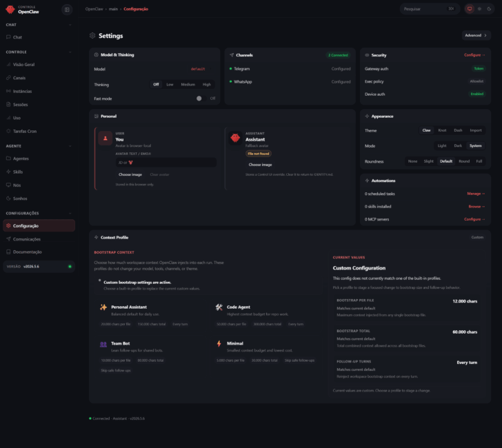
Task: Click Configure link for MCP servers
Action: [474, 219]
